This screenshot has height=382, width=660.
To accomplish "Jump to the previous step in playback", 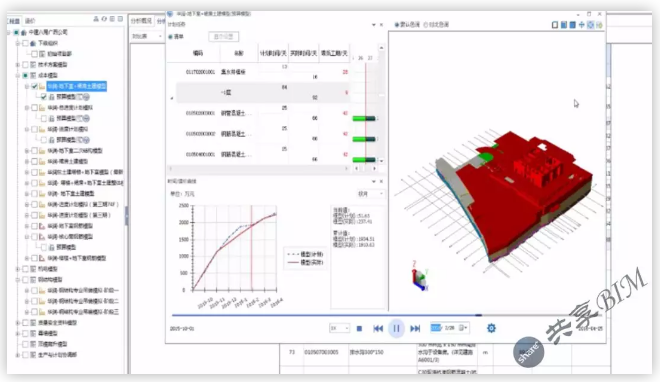I will [x=378, y=329].
